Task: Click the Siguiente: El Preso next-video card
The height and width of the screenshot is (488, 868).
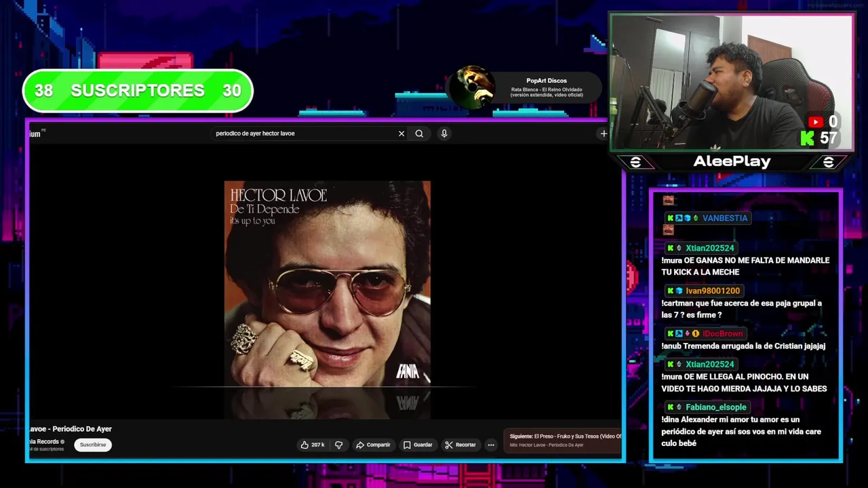Action: coord(562,441)
